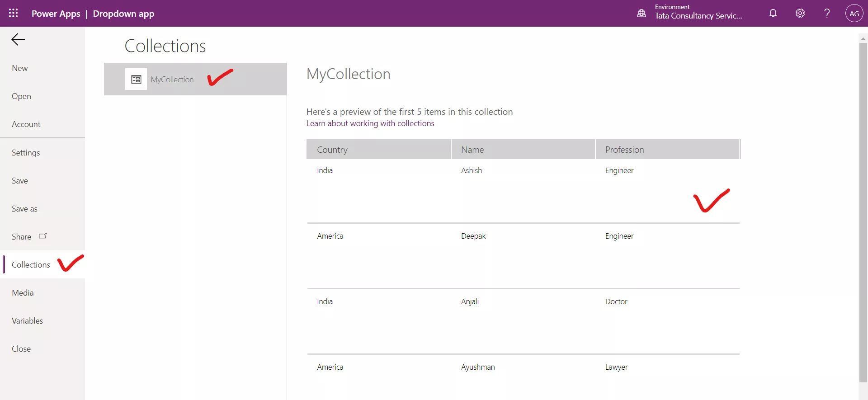The image size is (868, 400).
Task: Click the MyCollection heading text
Action: coord(349,74)
